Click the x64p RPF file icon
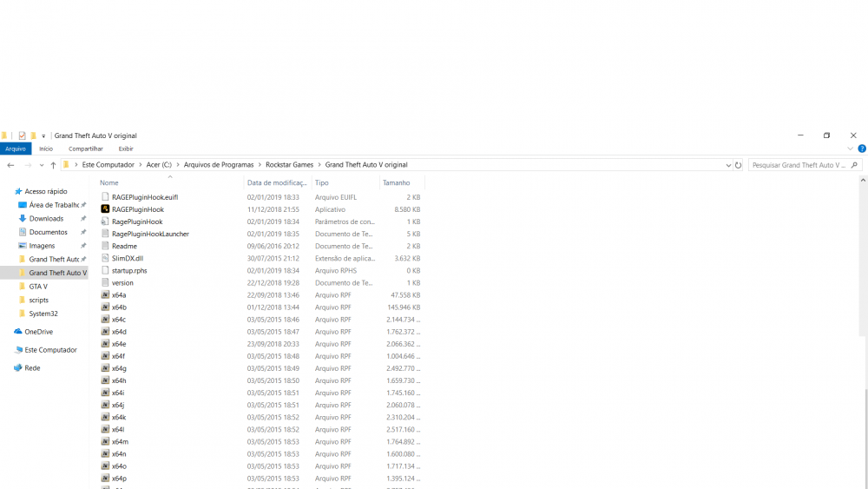The width and height of the screenshot is (868, 489). click(105, 478)
